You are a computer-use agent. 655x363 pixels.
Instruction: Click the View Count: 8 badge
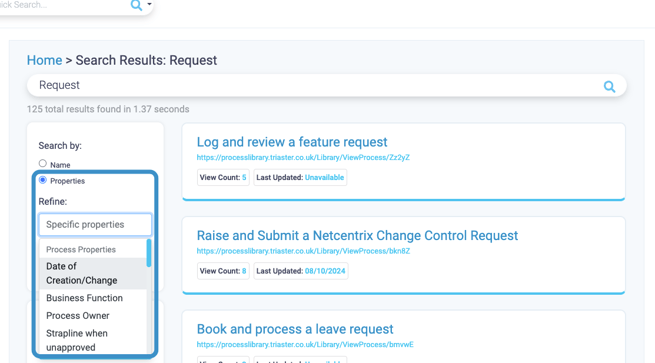coord(223,271)
